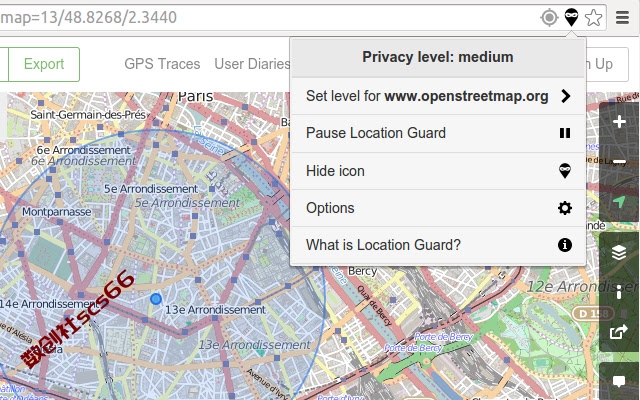Open the map layers panel
The width and height of the screenshot is (640, 400).
[x=619, y=253]
